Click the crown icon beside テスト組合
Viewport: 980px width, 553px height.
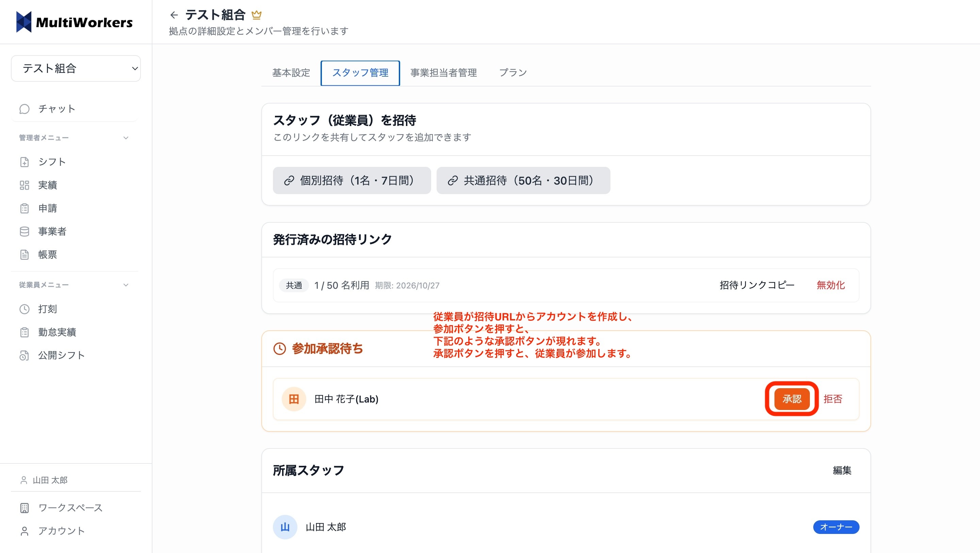tap(257, 15)
